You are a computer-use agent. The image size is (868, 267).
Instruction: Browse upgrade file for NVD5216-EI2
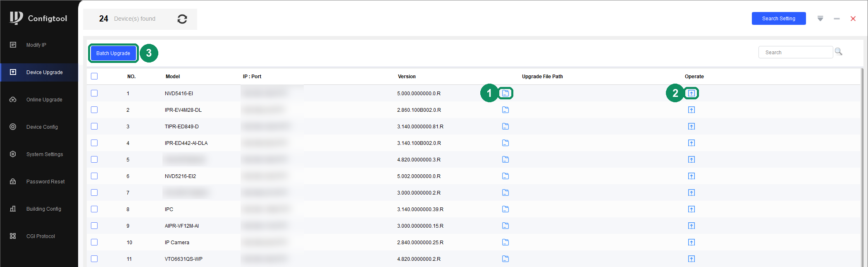[x=506, y=176]
